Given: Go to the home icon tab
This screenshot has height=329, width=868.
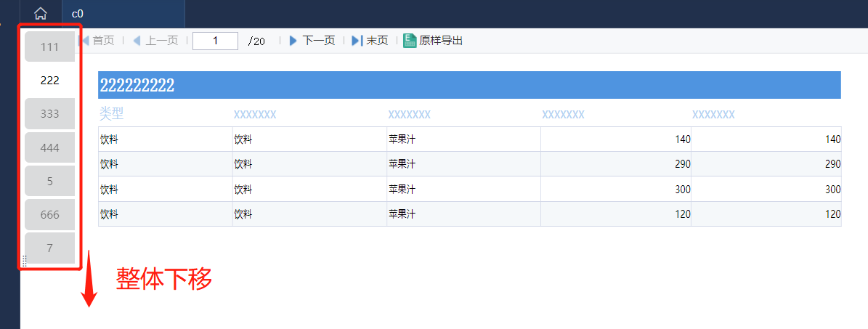Looking at the screenshot, I should tap(41, 14).
